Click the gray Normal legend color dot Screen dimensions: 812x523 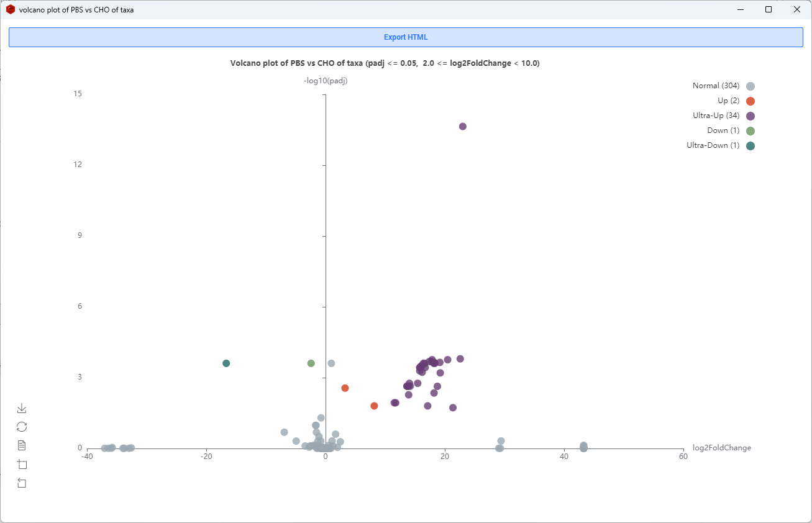[750, 86]
